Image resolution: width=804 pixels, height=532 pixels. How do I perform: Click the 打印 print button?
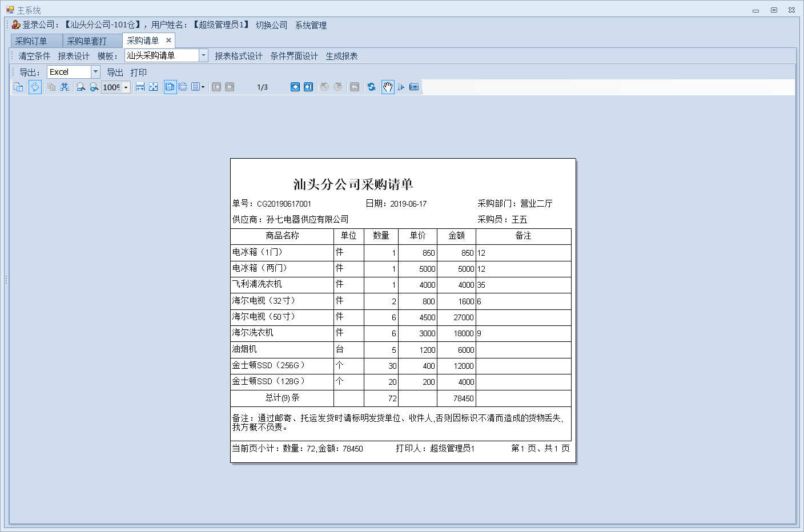pos(139,72)
